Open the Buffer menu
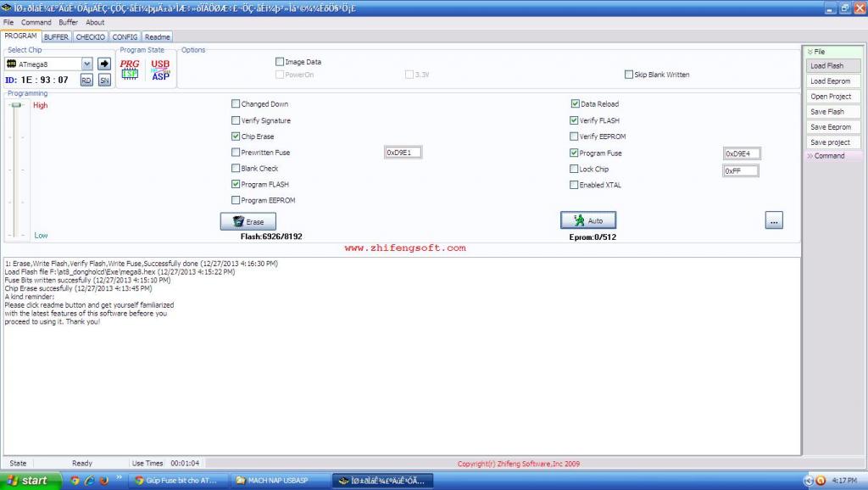 click(x=68, y=22)
